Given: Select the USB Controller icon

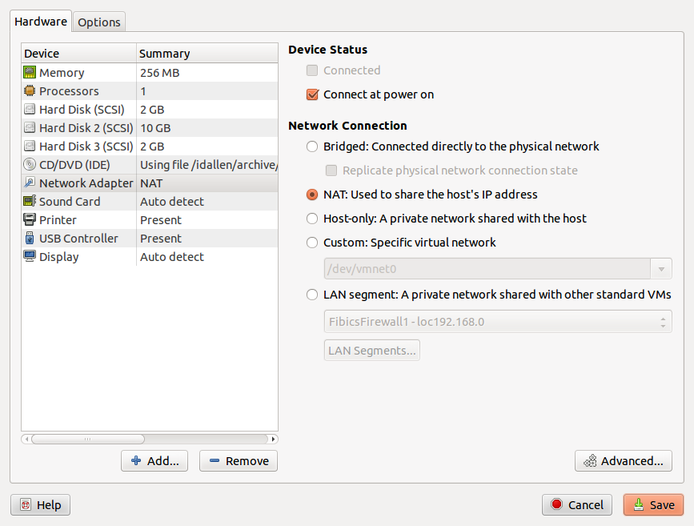Looking at the screenshot, I should point(30,238).
